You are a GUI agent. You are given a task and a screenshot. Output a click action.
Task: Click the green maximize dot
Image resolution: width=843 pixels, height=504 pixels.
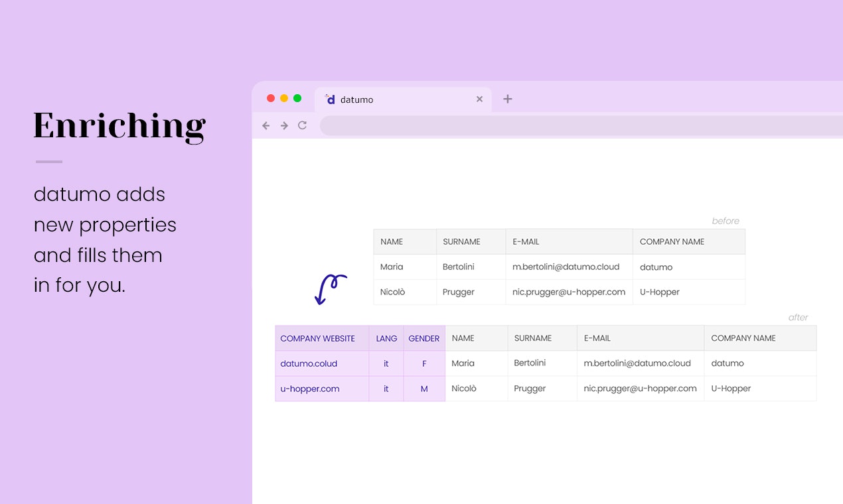(297, 98)
